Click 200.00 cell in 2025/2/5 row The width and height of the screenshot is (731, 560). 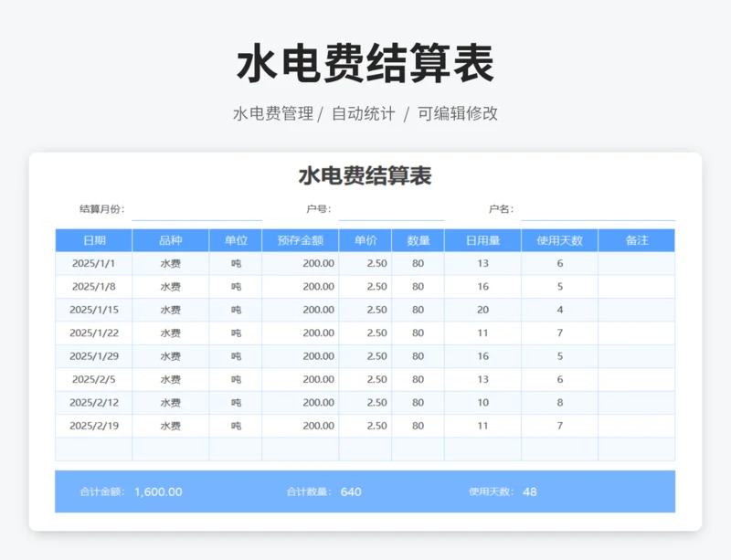[301, 379]
